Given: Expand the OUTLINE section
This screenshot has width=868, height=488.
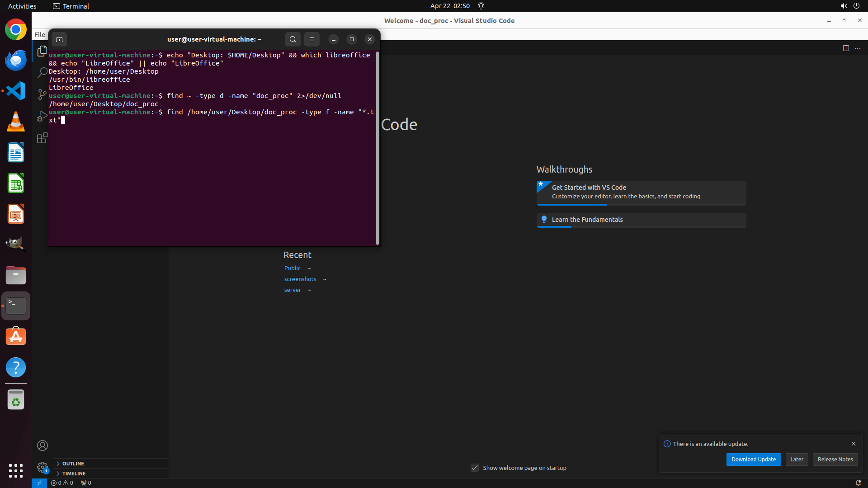Looking at the screenshot, I should [x=73, y=464].
